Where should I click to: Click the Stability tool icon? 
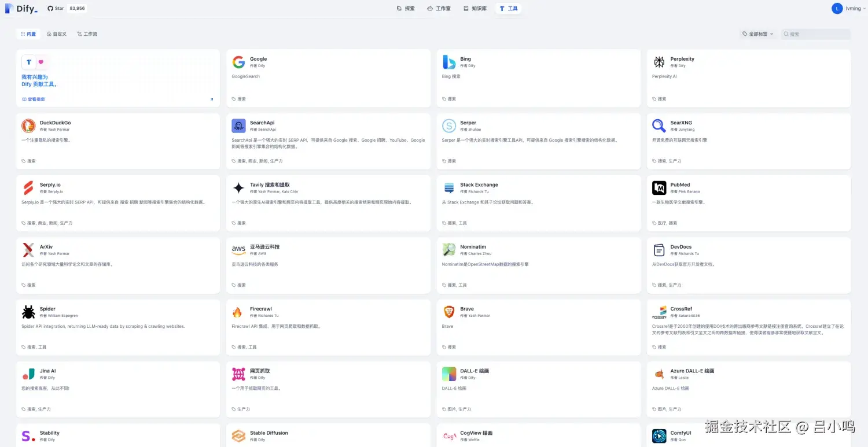(28, 436)
